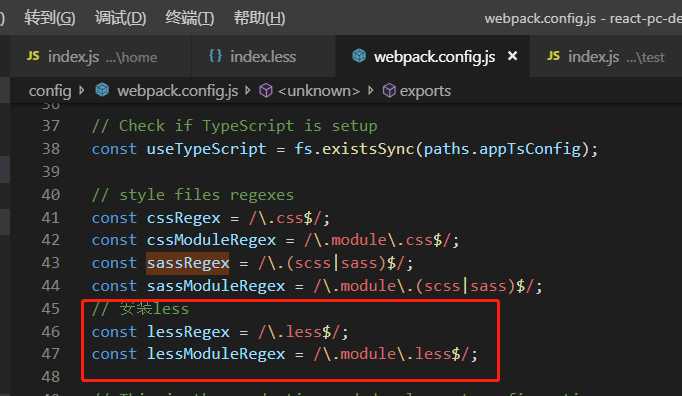Open the 终端(T) menu
The height and width of the screenshot is (396, 682).
point(190,18)
